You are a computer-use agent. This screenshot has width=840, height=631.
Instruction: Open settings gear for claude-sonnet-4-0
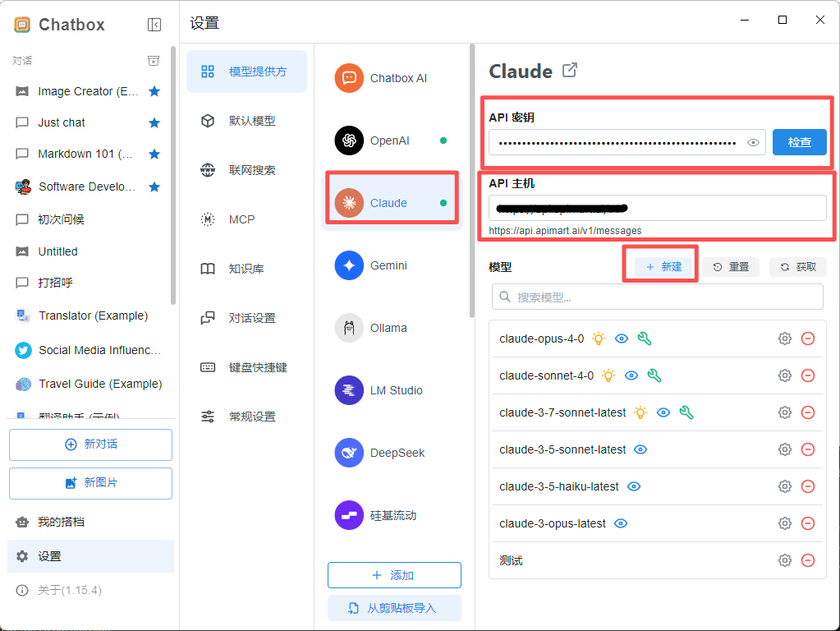coord(785,375)
